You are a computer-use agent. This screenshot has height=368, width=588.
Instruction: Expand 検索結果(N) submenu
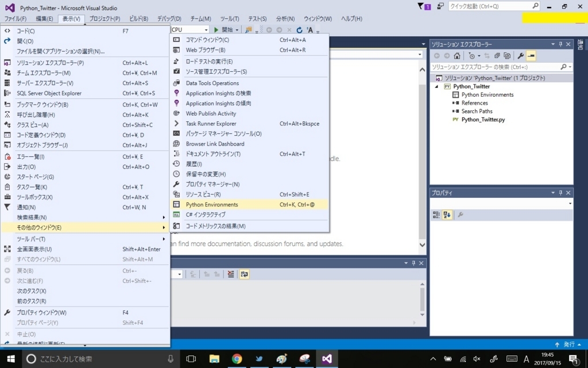click(85, 217)
